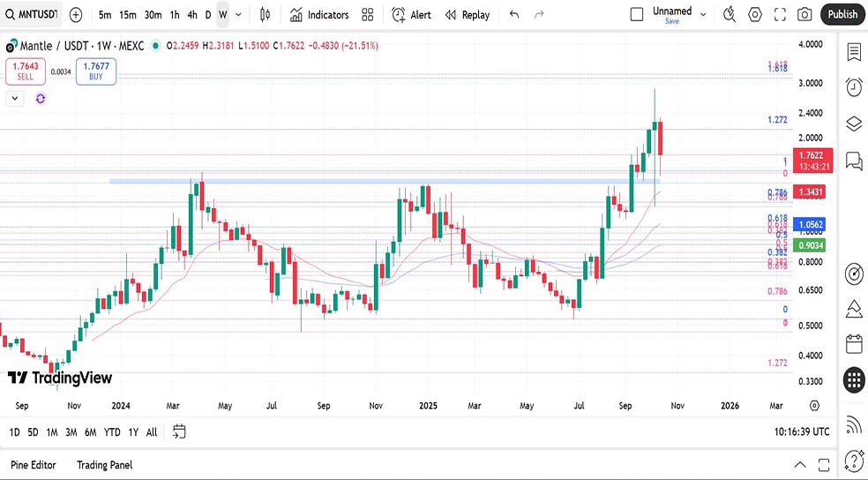Open layout setup grid icon
The width and height of the screenshot is (868, 480).
click(368, 14)
